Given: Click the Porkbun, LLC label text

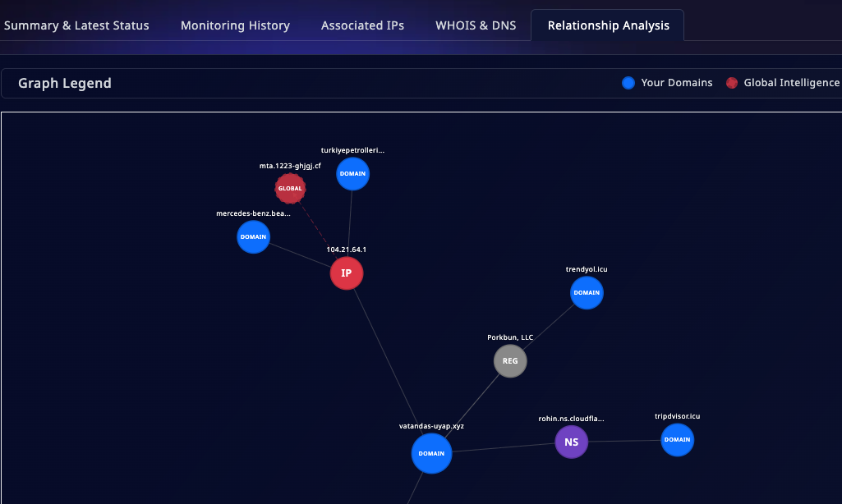Looking at the screenshot, I should tap(510, 337).
